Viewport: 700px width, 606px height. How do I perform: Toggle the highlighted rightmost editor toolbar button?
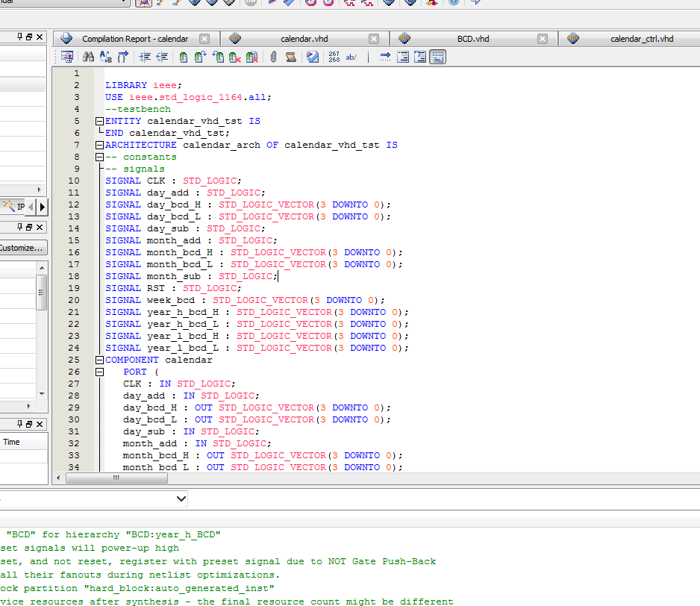pos(438,57)
